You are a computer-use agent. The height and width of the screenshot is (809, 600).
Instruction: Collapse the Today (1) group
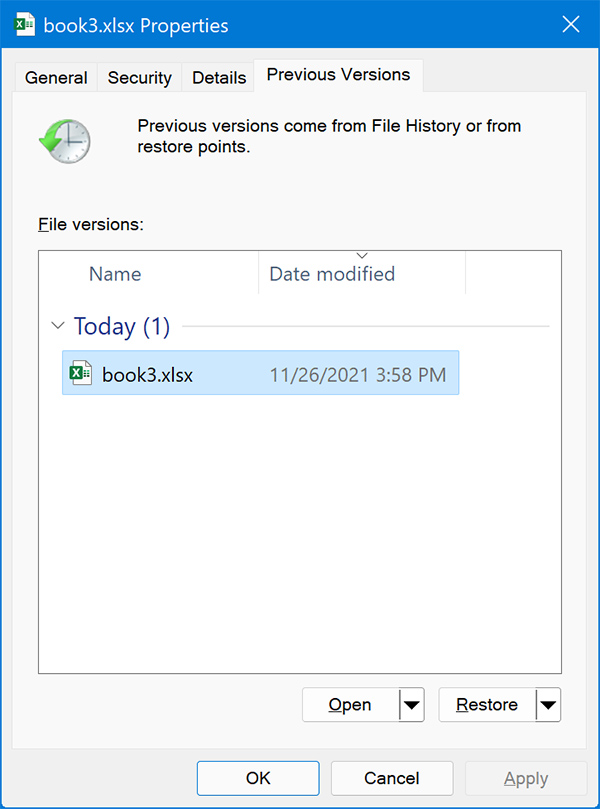tap(57, 326)
